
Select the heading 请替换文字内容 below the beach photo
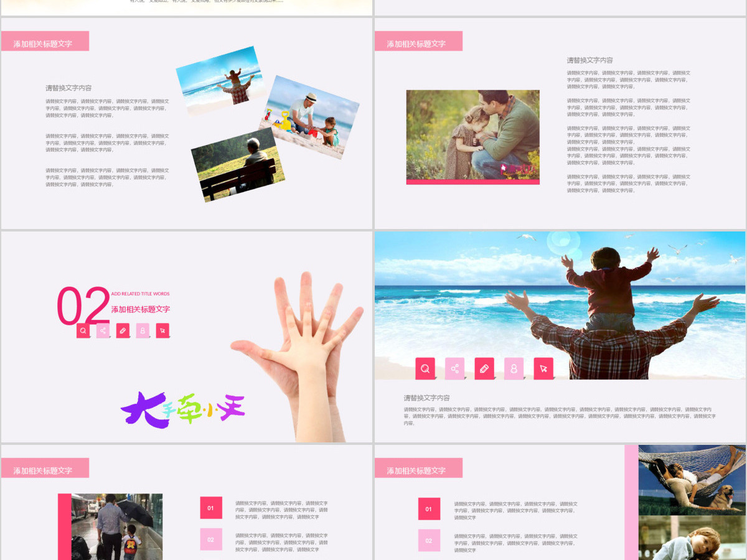426,398
